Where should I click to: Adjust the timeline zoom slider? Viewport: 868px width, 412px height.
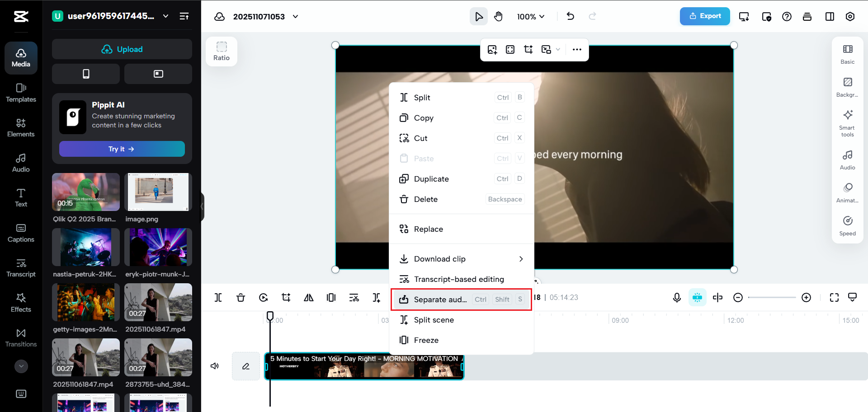(772, 297)
